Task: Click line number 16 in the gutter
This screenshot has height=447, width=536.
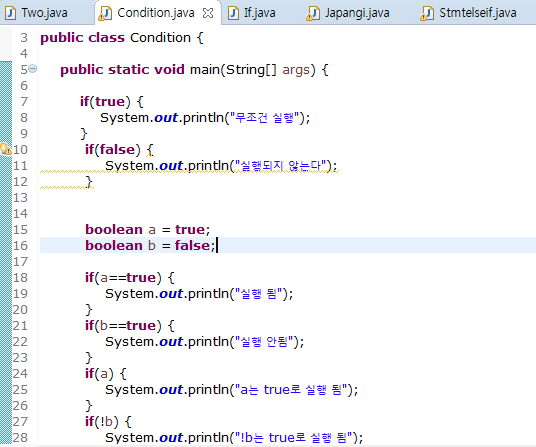Action: [20, 245]
